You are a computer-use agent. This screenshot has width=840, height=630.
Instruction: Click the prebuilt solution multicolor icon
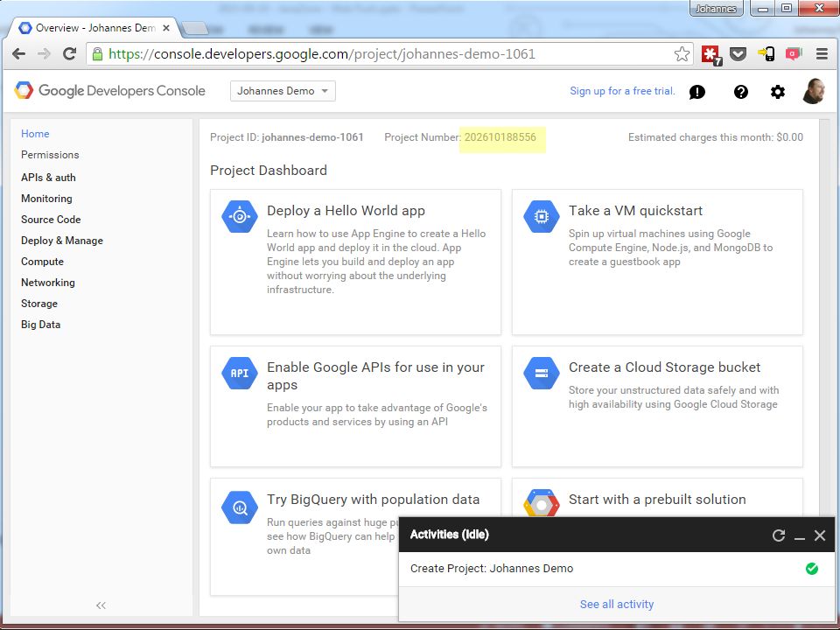click(541, 504)
